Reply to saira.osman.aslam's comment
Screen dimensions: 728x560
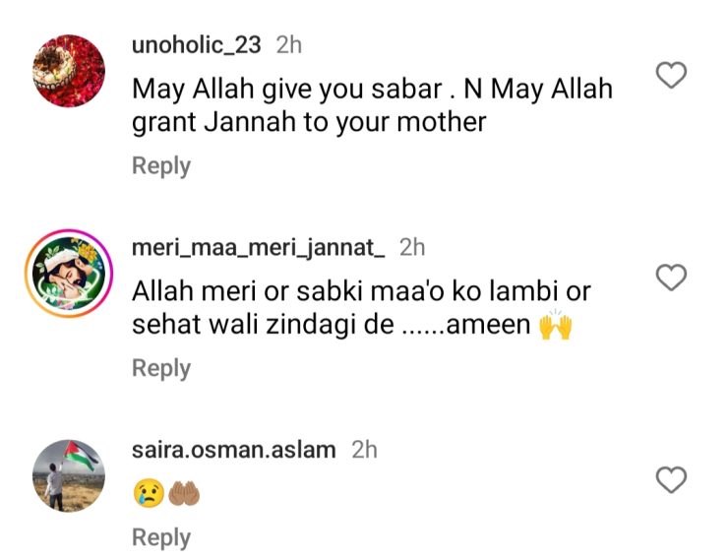tap(161, 537)
